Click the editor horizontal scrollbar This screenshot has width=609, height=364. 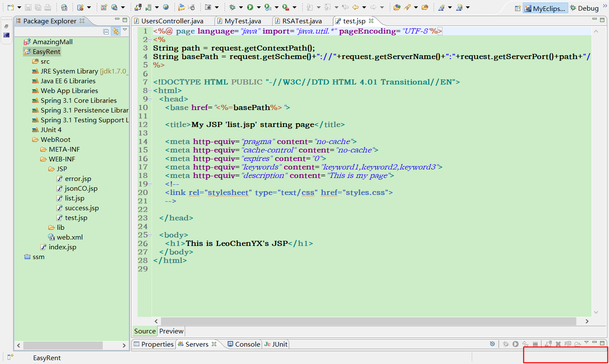pyautogui.click(x=369, y=321)
